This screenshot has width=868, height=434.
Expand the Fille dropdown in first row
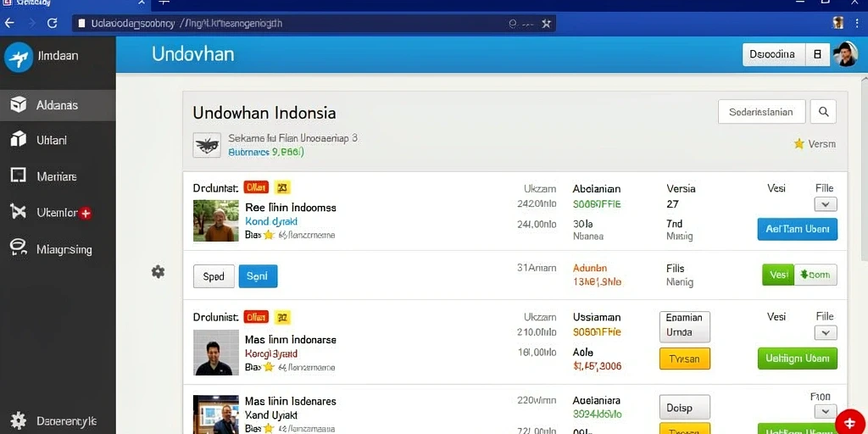pyautogui.click(x=826, y=204)
